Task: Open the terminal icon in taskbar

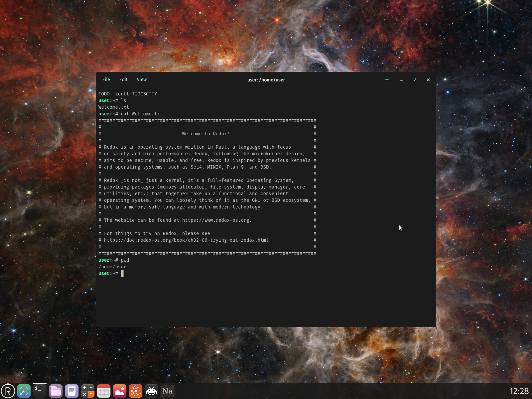Action: point(40,391)
